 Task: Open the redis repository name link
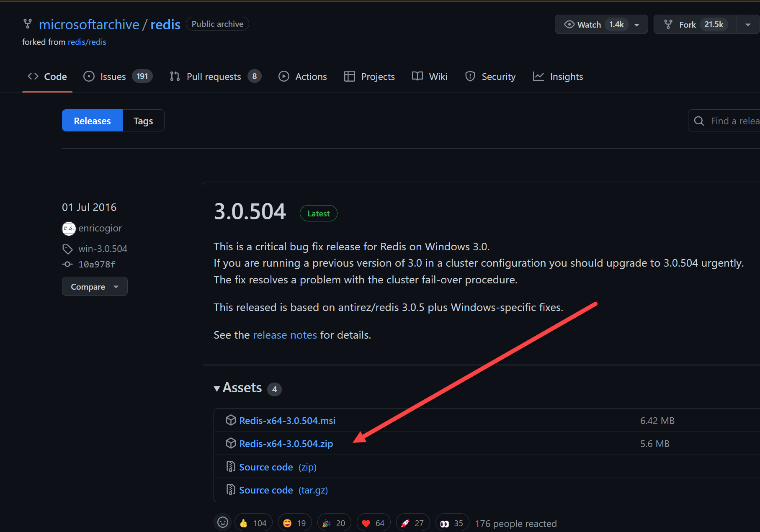click(165, 25)
